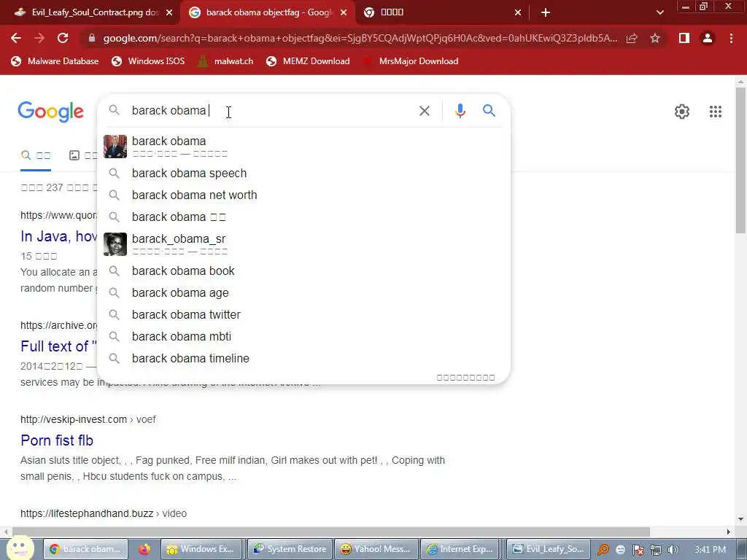Click the network tray icon
747x560 pixels.
656,550
